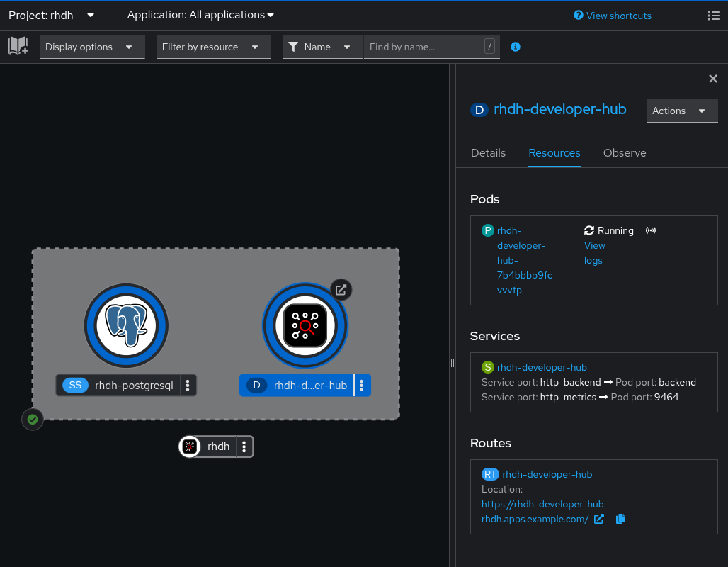This screenshot has height=567, width=728.
Task: Open View logs for the running pod
Action: click(x=594, y=253)
